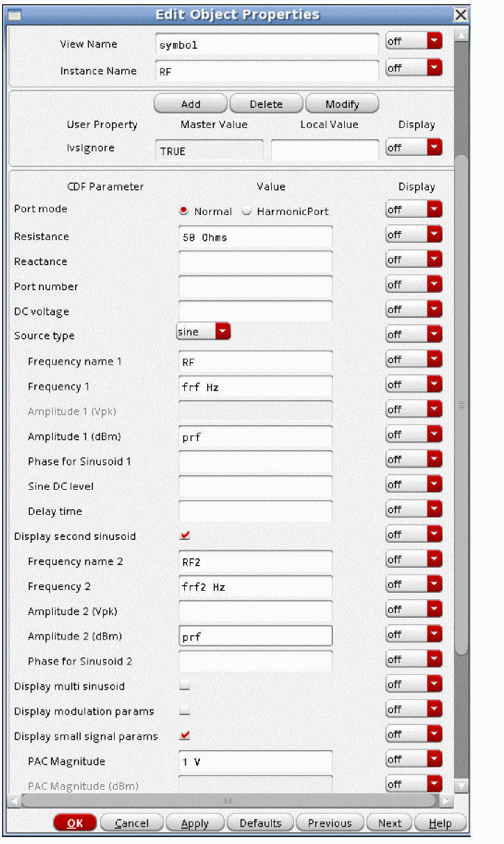Uncheck Display second sinusoid checkbox

point(185,536)
